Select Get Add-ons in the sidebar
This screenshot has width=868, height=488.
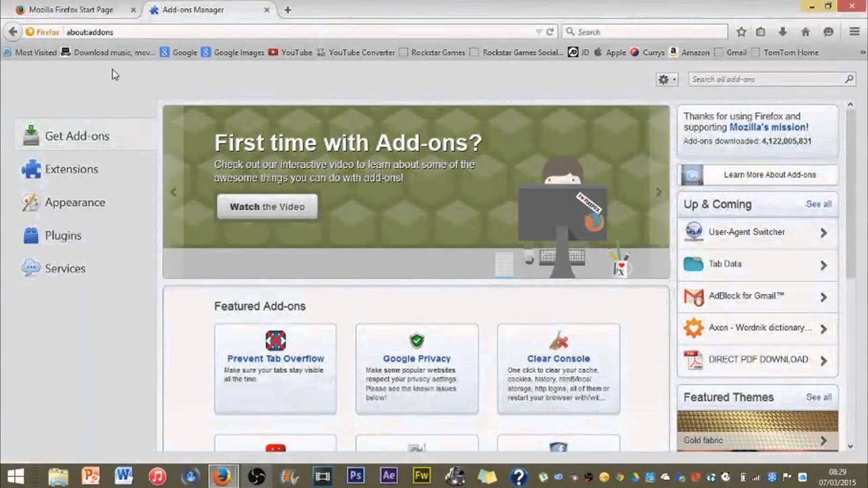pyautogui.click(x=85, y=136)
